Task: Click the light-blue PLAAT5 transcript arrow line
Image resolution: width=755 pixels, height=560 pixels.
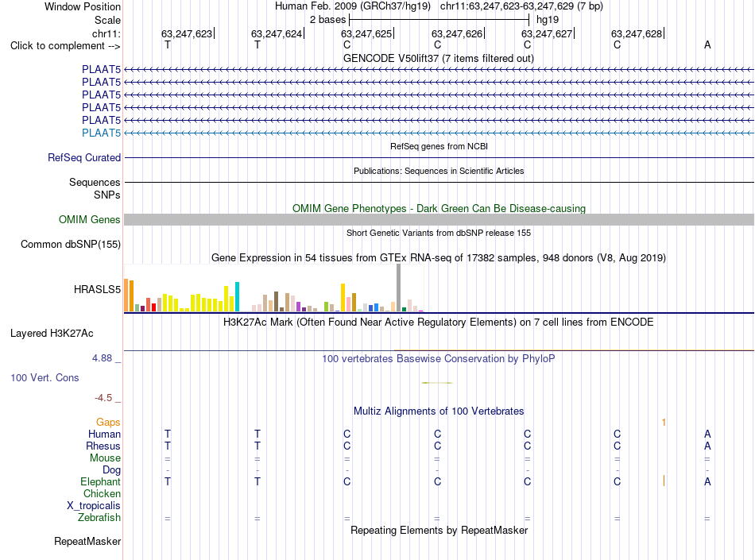Action: 439,133
